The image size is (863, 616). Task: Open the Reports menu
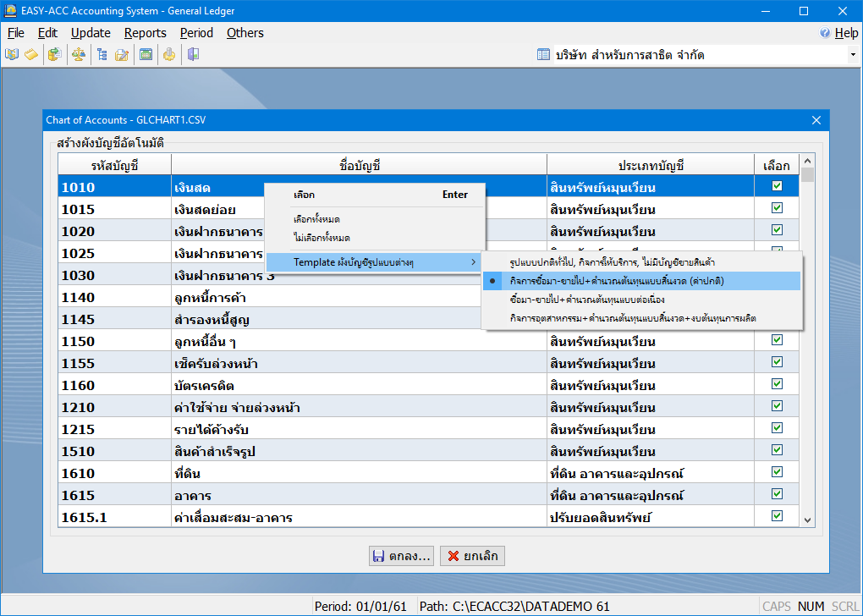point(145,33)
